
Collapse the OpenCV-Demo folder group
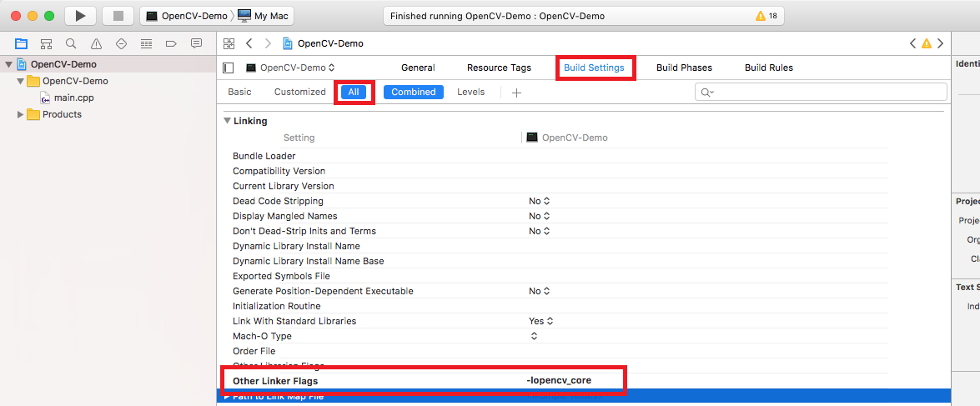pyautogui.click(x=20, y=81)
